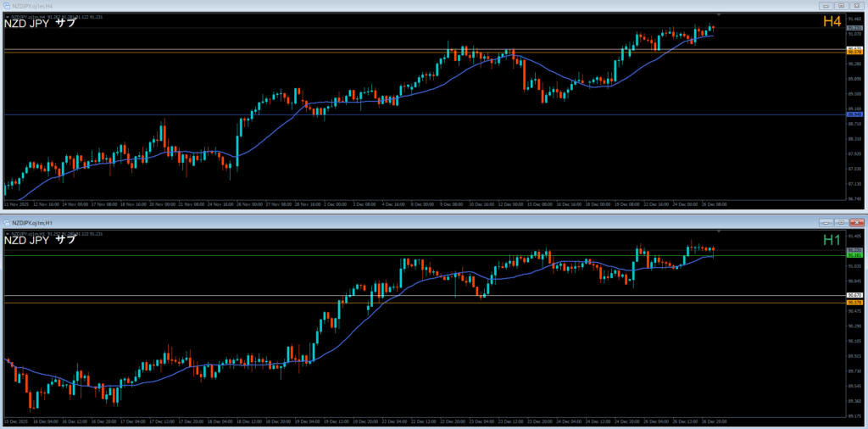Select the blue 88.948 price label in H4
Image resolution: width=868 pixels, height=429 pixels.
pyautogui.click(x=854, y=114)
